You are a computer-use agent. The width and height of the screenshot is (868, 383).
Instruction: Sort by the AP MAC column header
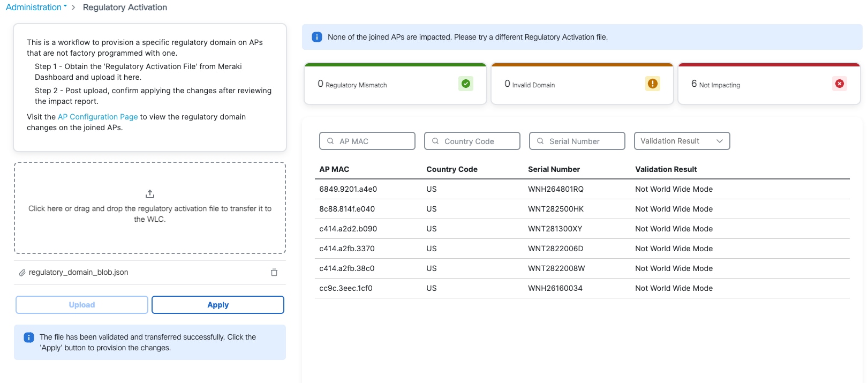334,169
